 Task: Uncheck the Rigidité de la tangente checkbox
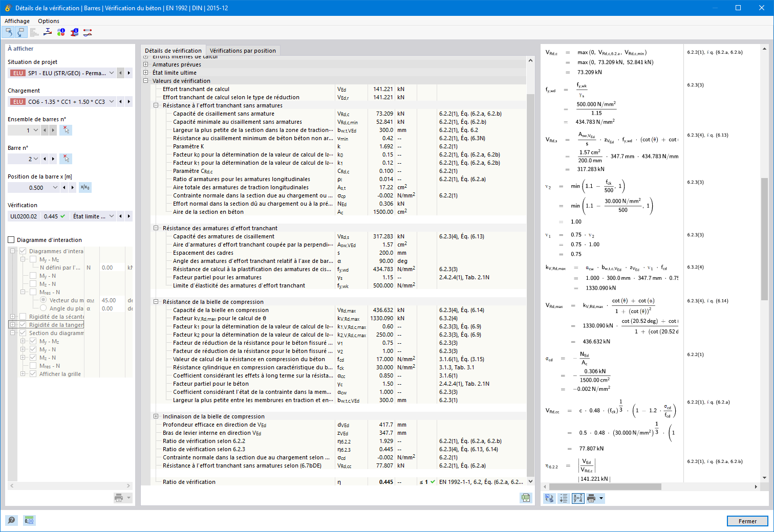click(x=23, y=325)
